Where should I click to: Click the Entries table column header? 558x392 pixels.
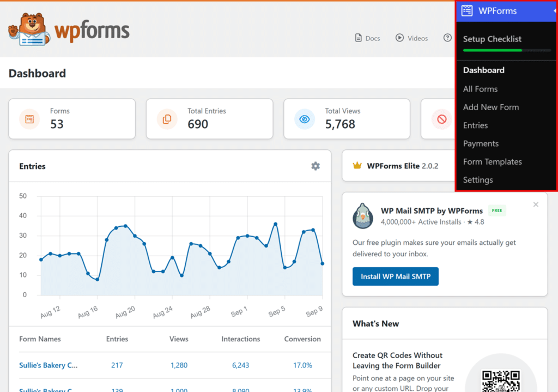[x=117, y=339]
